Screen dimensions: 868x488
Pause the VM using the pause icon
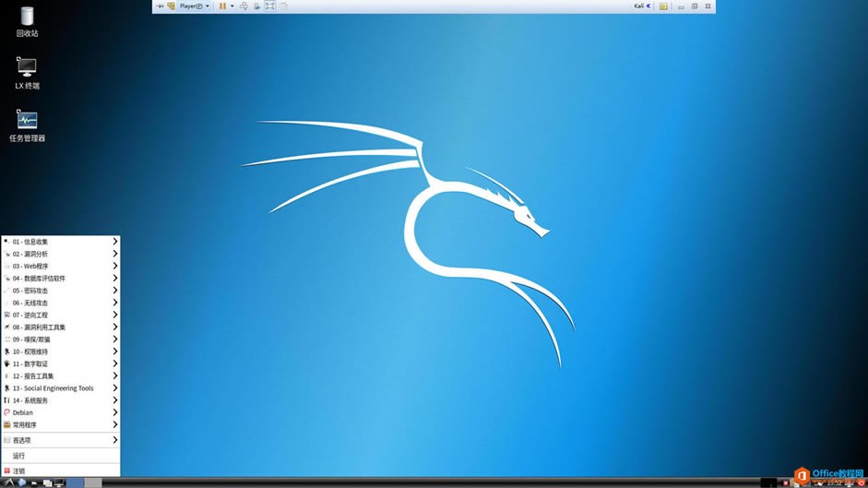(x=222, y=6)
